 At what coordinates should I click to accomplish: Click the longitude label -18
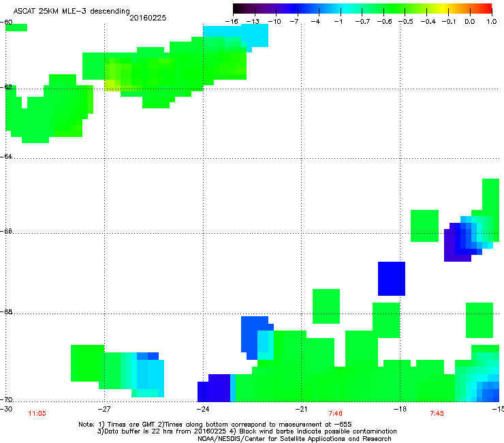pos(400,409)
